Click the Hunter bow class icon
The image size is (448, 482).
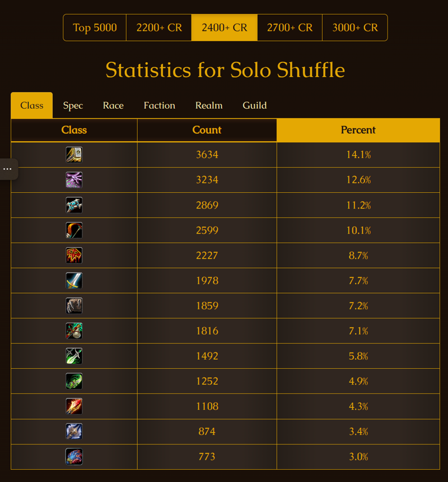[x=74, y=230]
